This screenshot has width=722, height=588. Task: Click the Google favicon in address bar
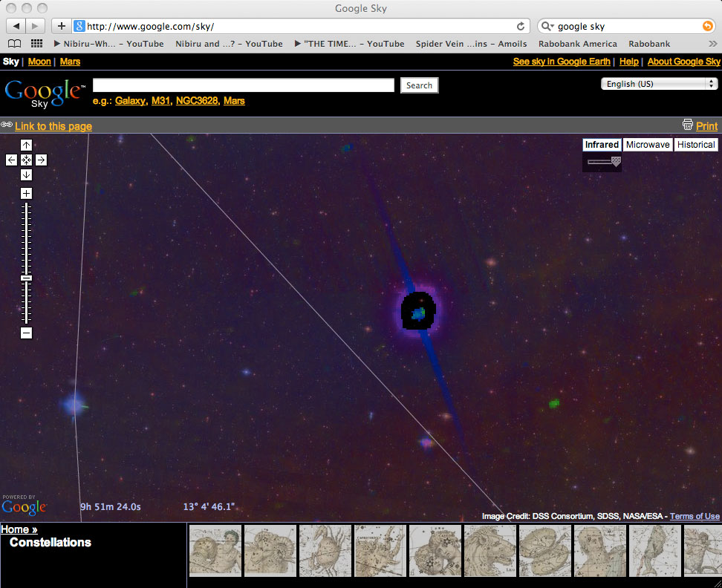click(79, 26)
